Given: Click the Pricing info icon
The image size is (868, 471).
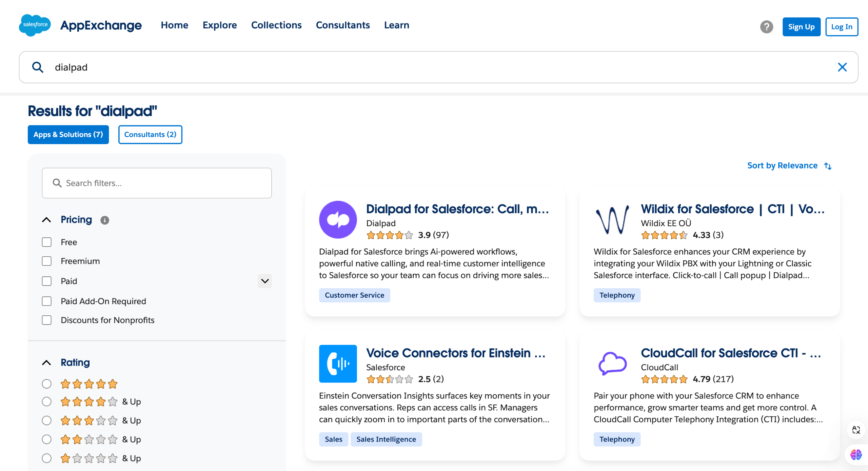Looking at the screenshot, I should point(105,220).
